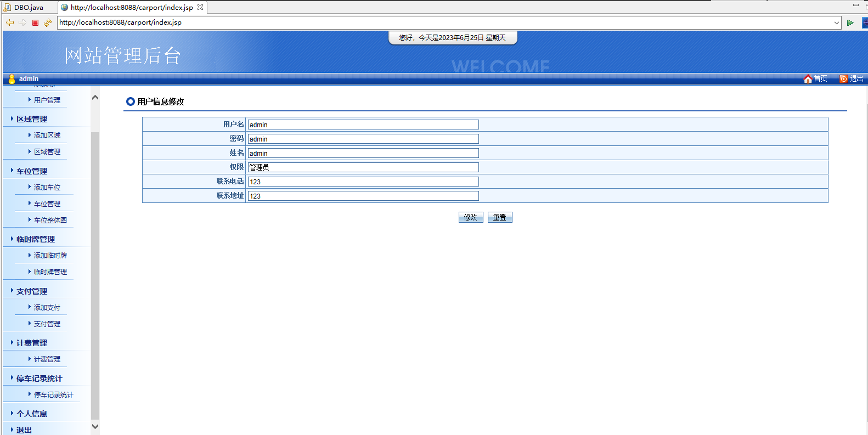Click the admin user avatar icon
868x435 pixels.
coord(12,79)
